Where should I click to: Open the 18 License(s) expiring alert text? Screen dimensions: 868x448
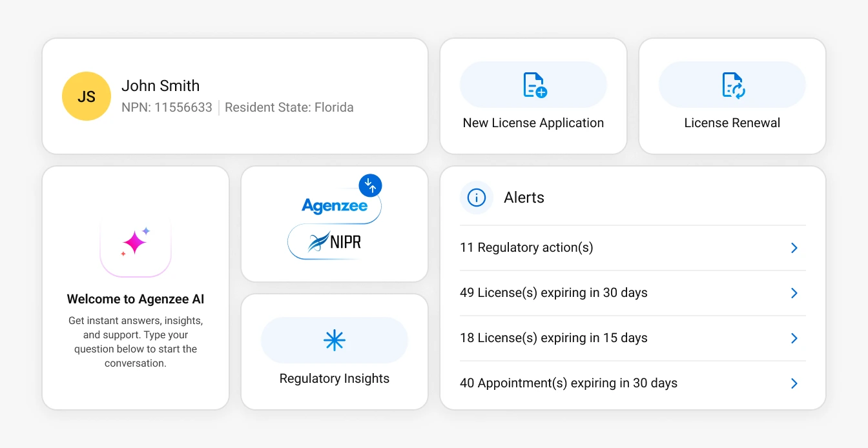click(x=553, y=338)
